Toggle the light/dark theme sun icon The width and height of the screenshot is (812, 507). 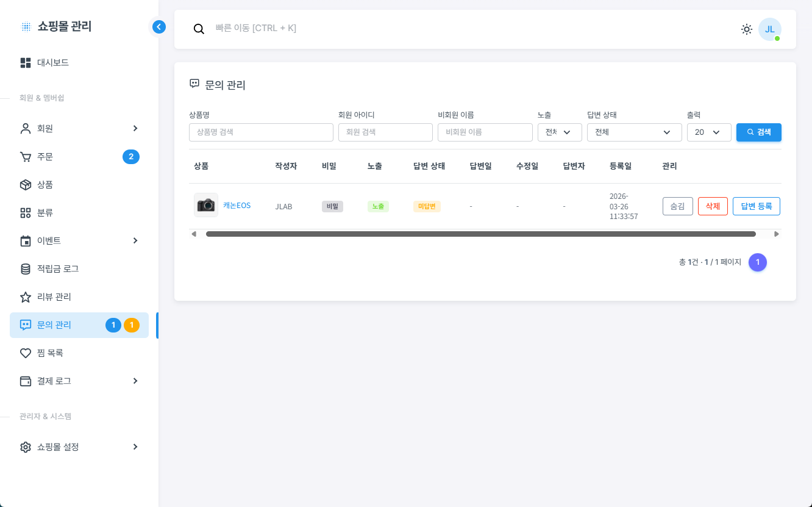tap(746, 29)
